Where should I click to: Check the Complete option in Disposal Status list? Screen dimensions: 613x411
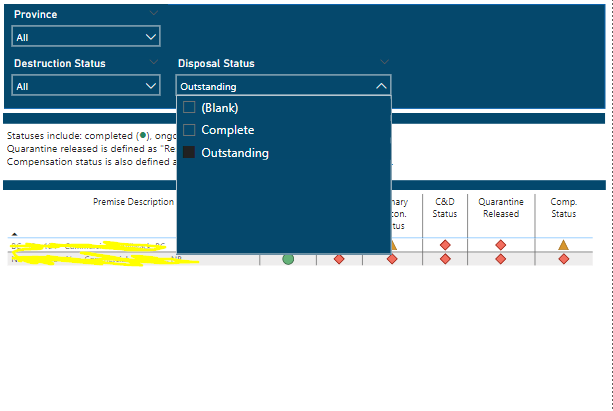click(x=189, y=130)
